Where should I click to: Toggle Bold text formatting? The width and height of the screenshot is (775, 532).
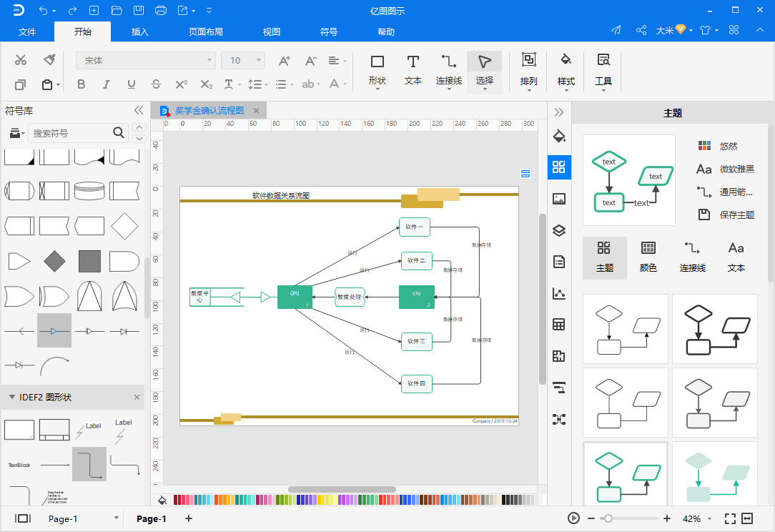pos(81,84)
